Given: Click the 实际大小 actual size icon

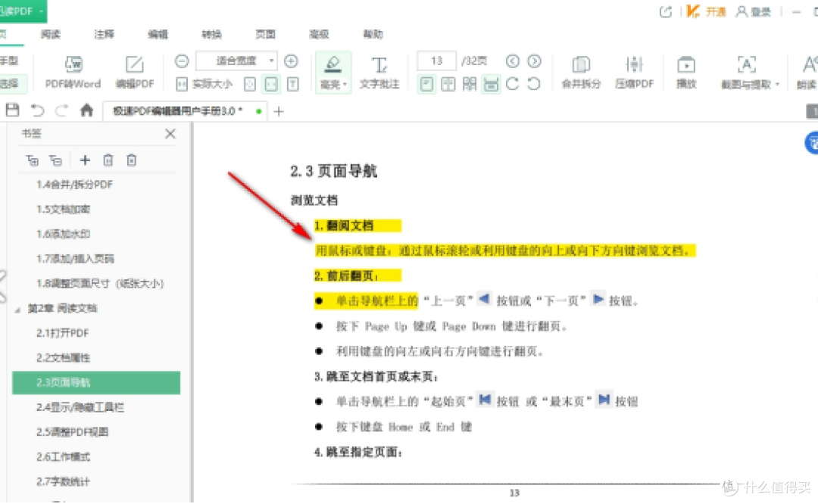Looking at the screenshot, I should (182, 84).
